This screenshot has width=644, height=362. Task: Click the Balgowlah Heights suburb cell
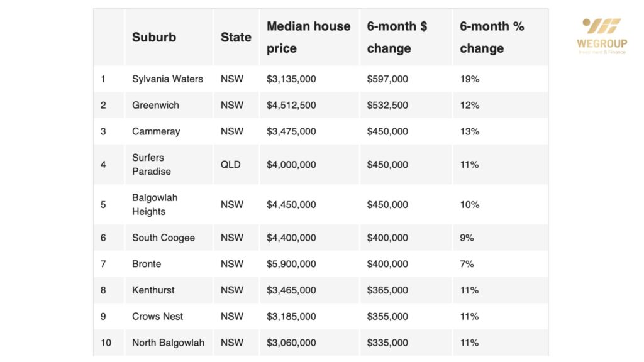coord(155,205)
